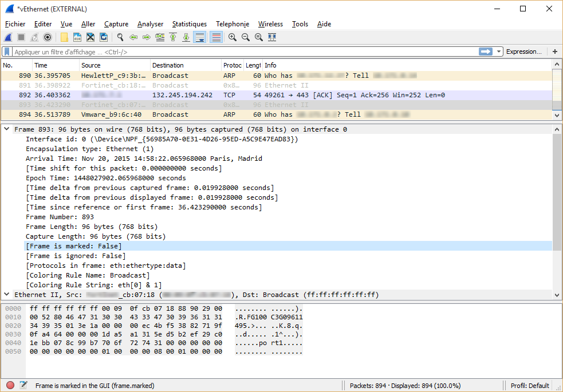This screenshot has width=563, height=392.
Task: Select packet 892 TCP to 132.245.194.242
Action: (x=277, y=95)
